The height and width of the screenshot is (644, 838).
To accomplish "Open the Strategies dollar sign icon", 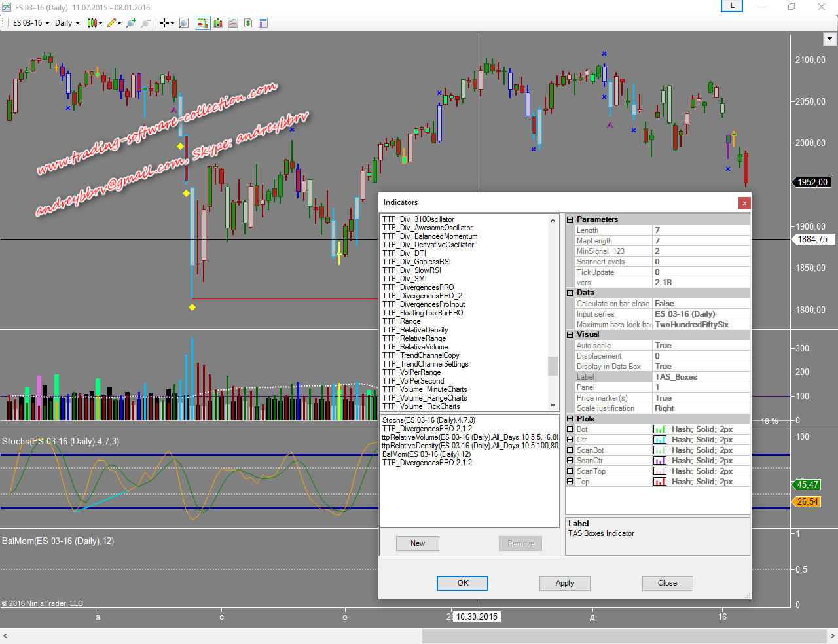I will click(248, 23).
